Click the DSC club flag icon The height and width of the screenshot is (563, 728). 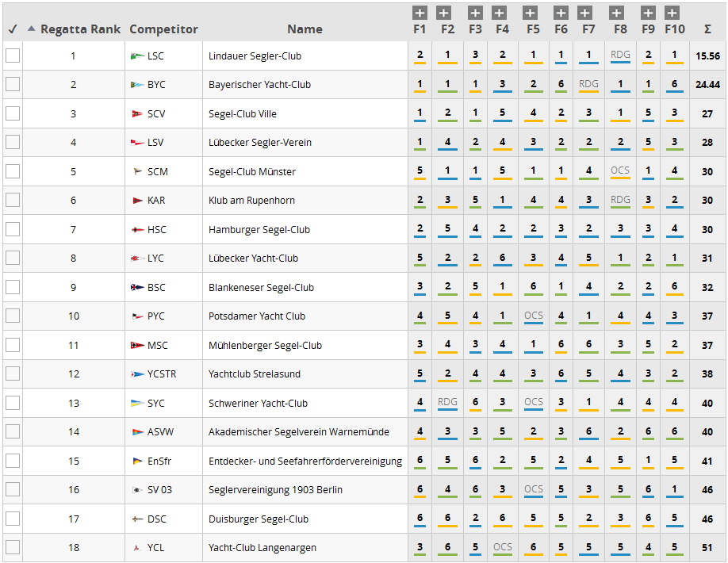[137, 519]
